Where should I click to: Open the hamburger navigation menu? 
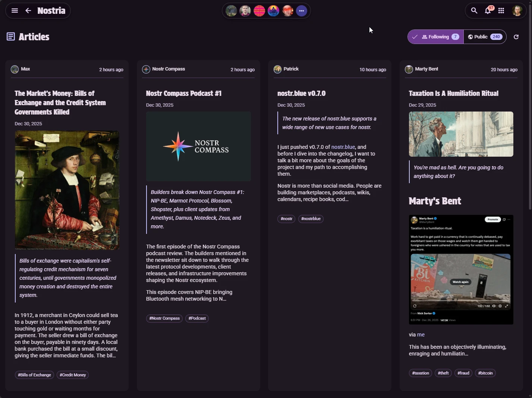click(14, 10)
